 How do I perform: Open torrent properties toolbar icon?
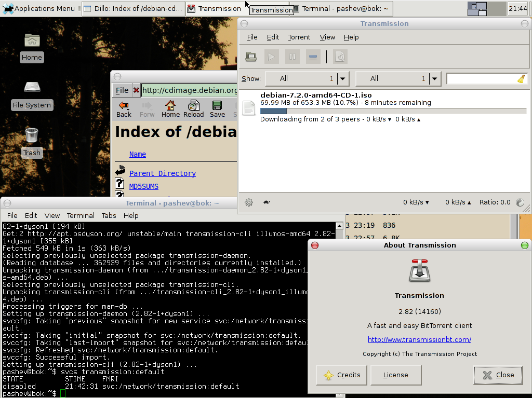click(x=340, y=57)
